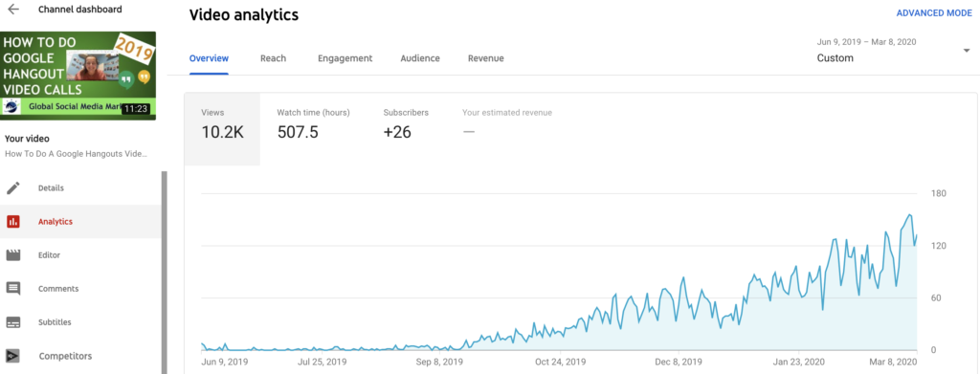Screen dimensions: 980x374
Task: Open the Editor clapperboard icon
Action: 13,255
